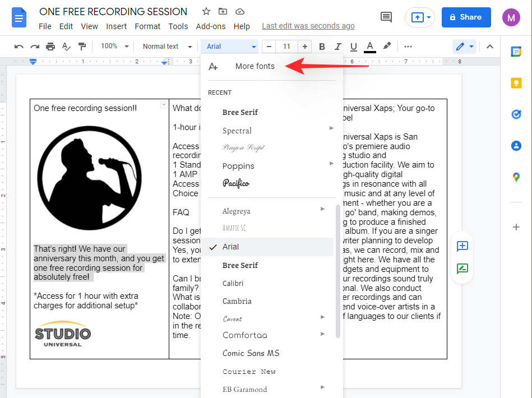
Task: Select the Paint format tool
Action: (x=82, y=47)
